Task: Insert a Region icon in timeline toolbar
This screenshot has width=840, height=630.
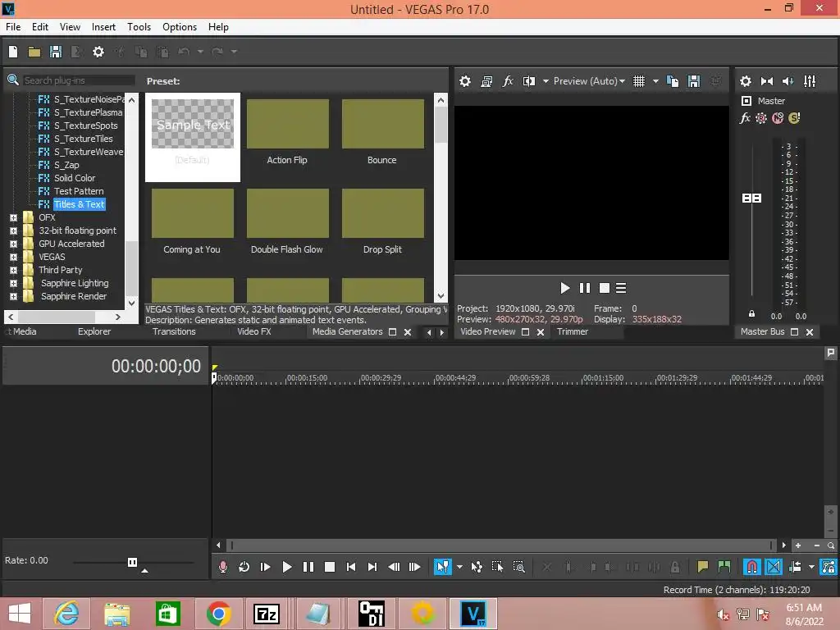Action: coord(724,567)
